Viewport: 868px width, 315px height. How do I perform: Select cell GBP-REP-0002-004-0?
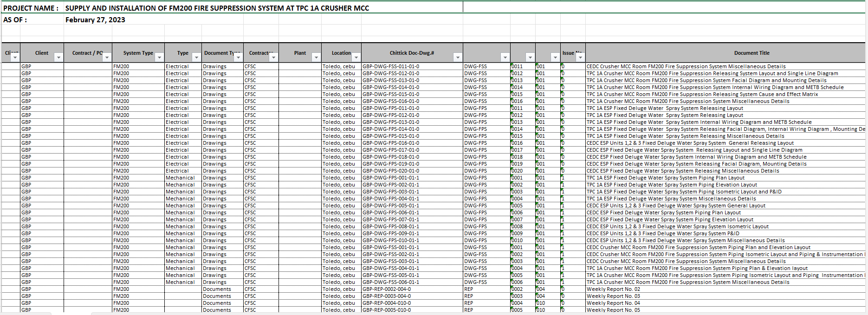pyautogui.click(x=412, y=289)
